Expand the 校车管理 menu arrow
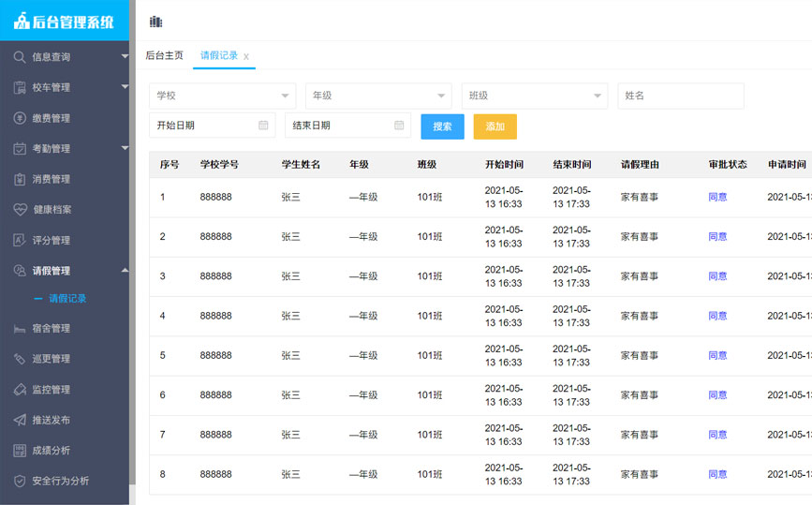This screenshot has width=812, height=505. 125,86
